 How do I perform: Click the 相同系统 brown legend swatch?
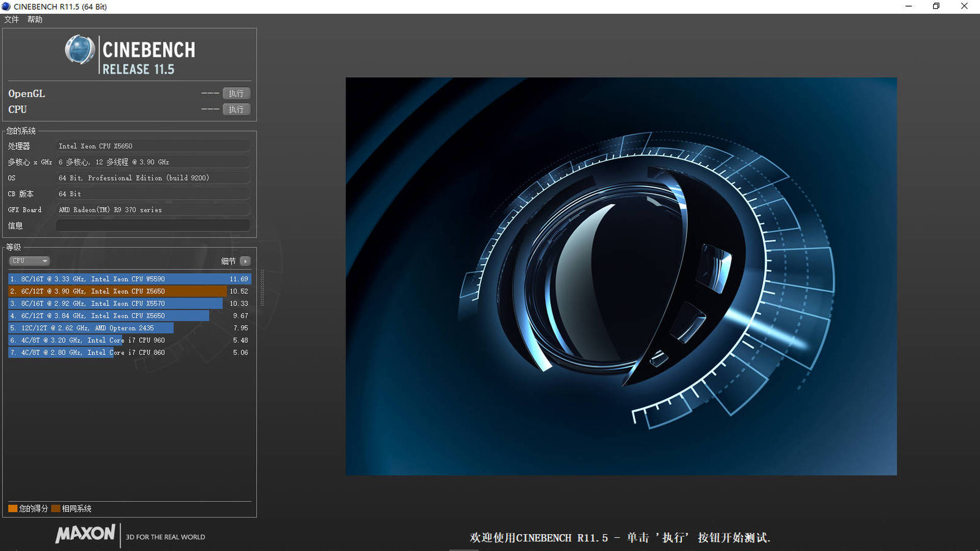[x=56, y=509]
